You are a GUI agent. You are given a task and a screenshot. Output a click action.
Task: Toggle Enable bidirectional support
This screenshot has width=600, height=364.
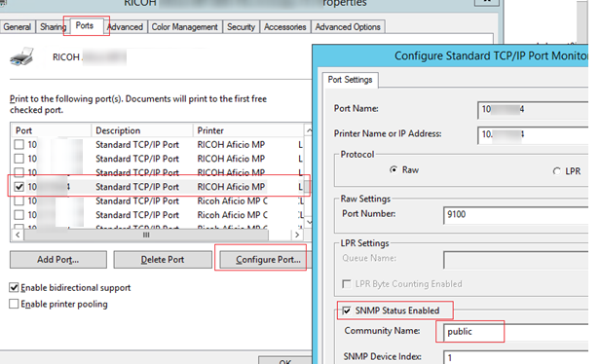pos(14,287)
